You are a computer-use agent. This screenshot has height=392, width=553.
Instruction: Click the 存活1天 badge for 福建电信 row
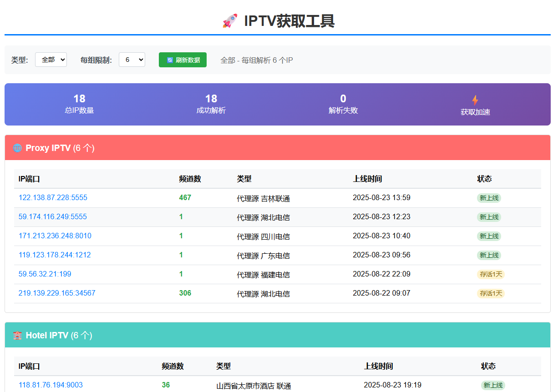click(x=491, y=274)
